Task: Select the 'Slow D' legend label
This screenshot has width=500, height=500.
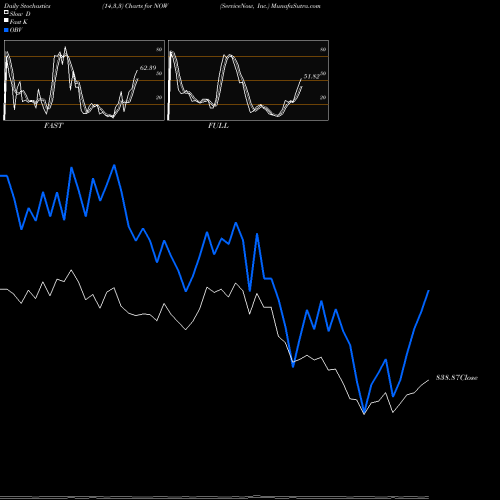Action: (x=20, y=14)
